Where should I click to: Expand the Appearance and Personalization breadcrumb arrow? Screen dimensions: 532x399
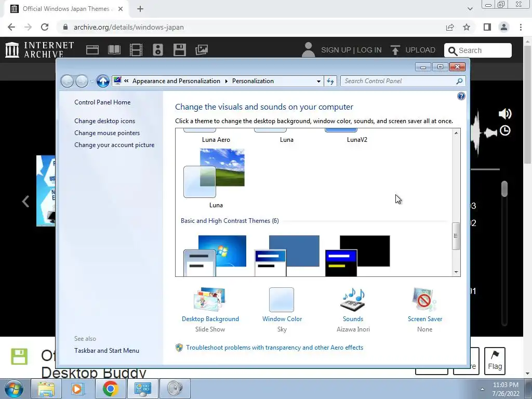pyautogui.click(x=226, y=81)
